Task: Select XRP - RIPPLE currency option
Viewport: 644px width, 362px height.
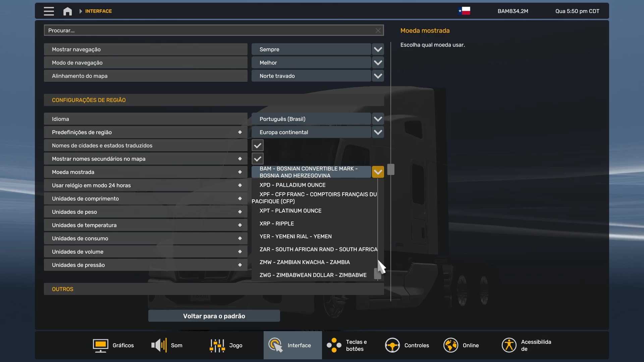Action: click(x=277, y=224)
